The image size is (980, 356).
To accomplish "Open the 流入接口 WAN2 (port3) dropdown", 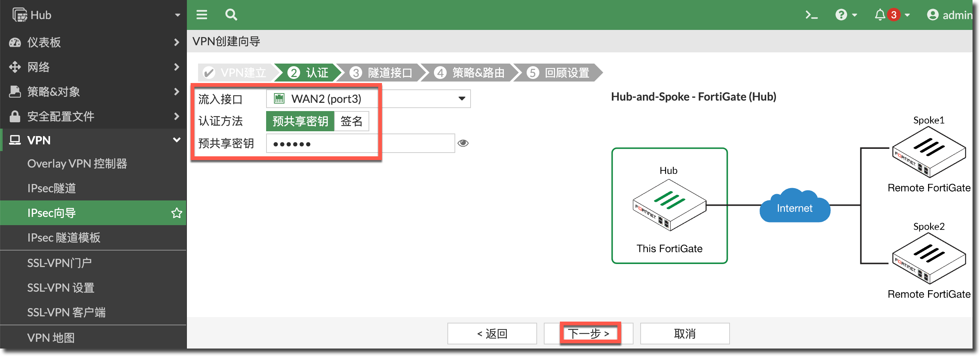I will (x=368, y=99).
